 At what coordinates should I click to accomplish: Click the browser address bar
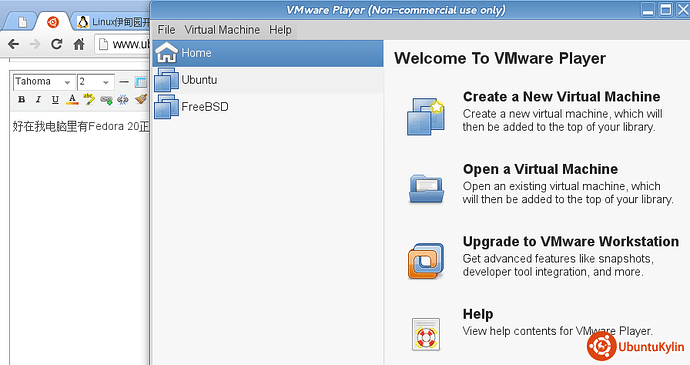pyautogui.click(x=122, y=44)
